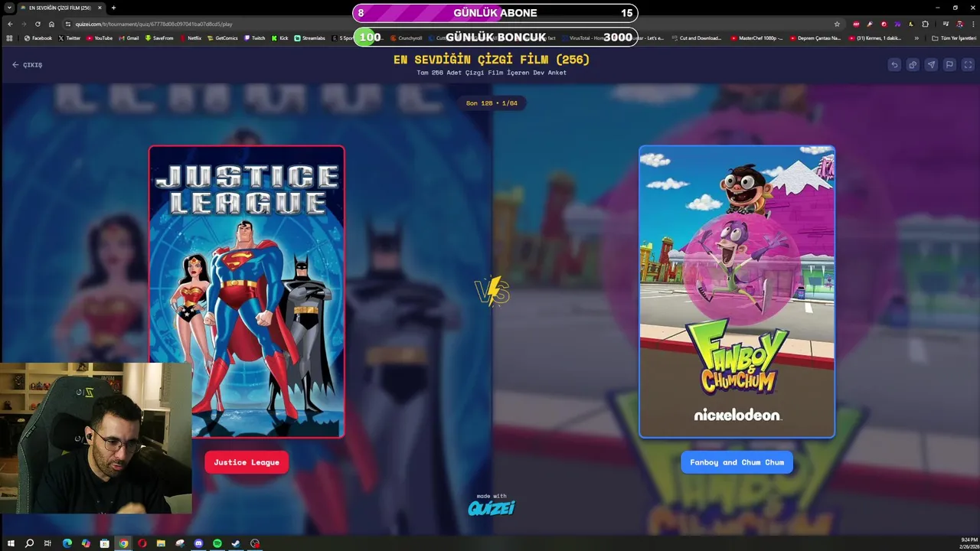Open the Twitter bookmark
This screenshot has height=551, width=980.
pyautogui.click(x=70, y=37)
